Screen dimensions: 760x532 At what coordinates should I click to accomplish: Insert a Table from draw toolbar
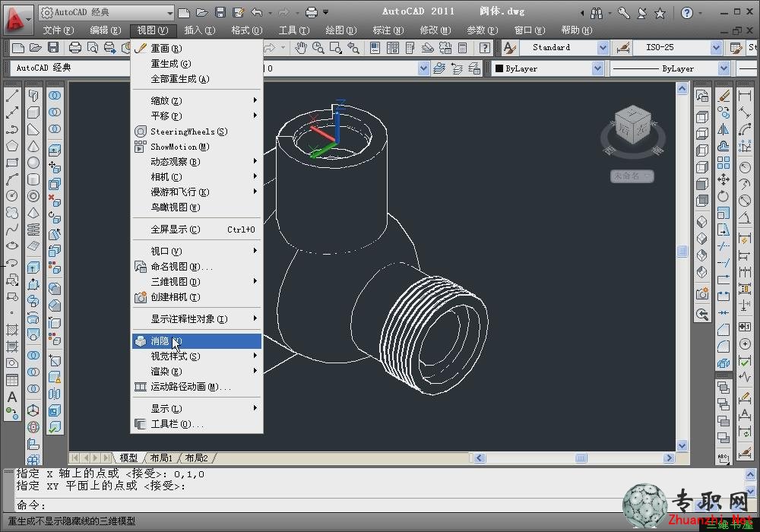[12, 380]
